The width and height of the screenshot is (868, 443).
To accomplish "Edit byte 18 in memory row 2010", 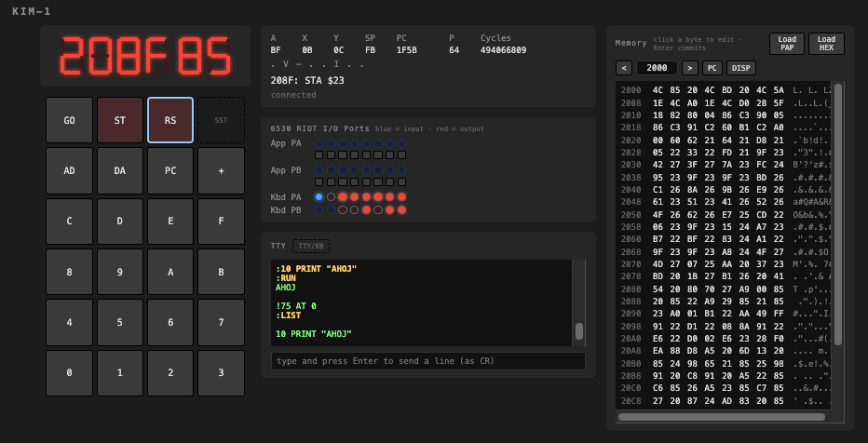I will coord(658,115).
